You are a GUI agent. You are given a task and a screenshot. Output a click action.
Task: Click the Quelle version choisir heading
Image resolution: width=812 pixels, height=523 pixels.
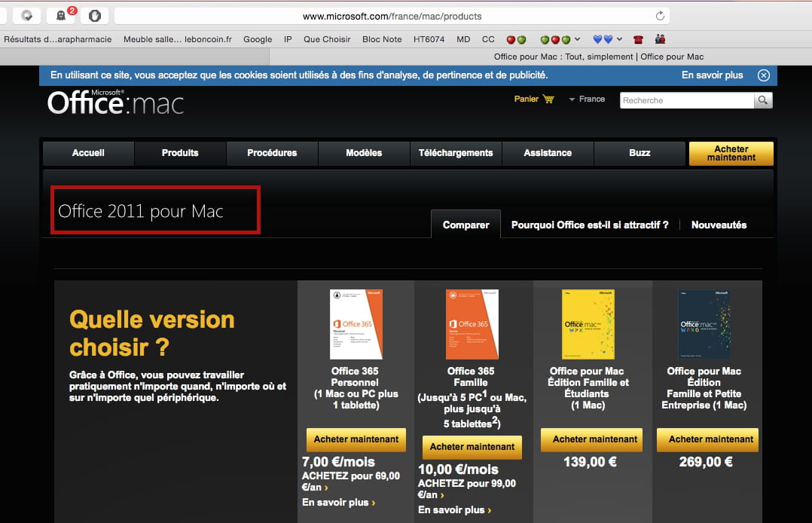point(151,333)
